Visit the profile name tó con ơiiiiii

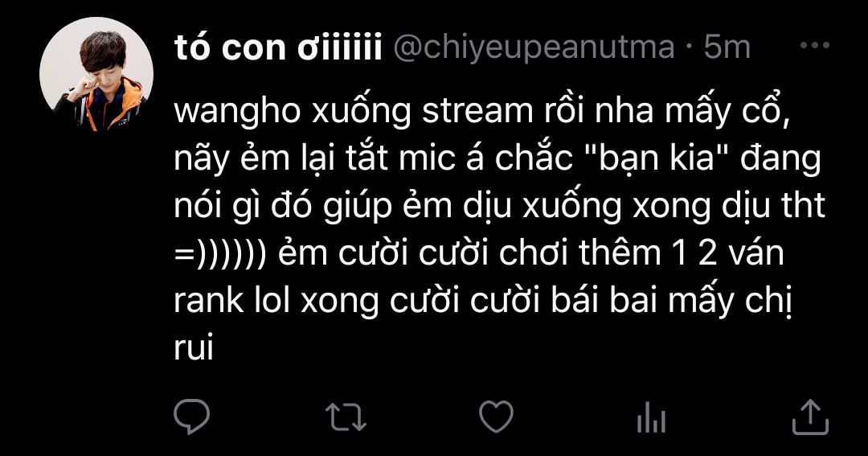[278, 47]
